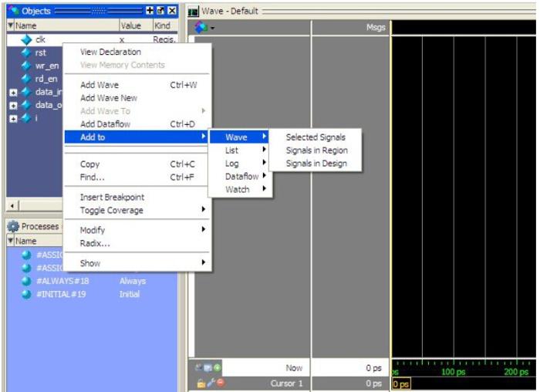Open the Dataflow submenu
The image size is (540, 392).
click(x=244, y=176)
